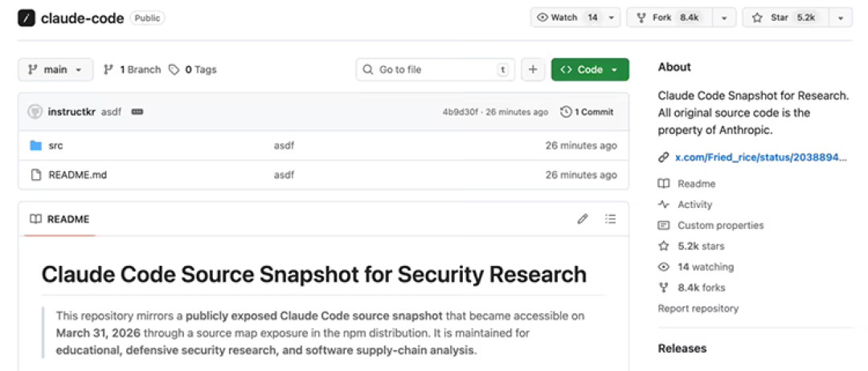
Task: Click the instructkr avatar image
Action: point(35,112)
